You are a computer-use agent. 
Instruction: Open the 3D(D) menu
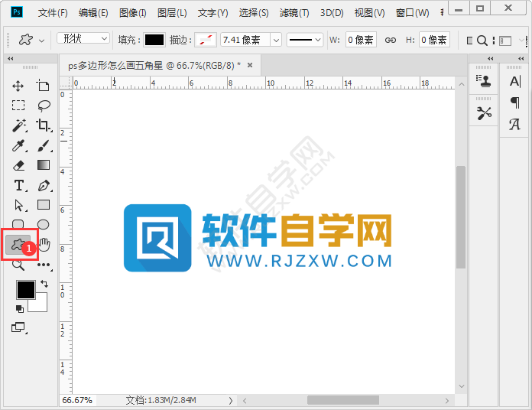[x=332, y=13]
